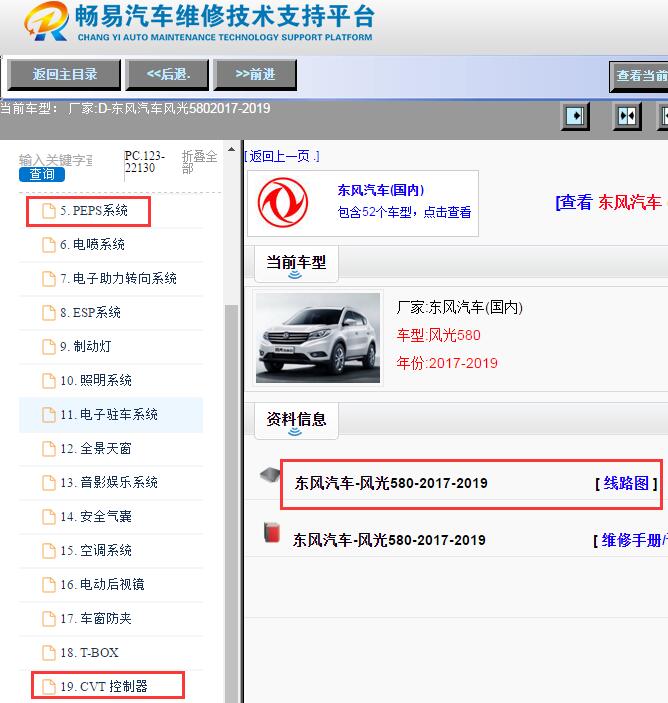
Task: Click page icon beside 16. 电动后视镜
Action: (48, 585)
